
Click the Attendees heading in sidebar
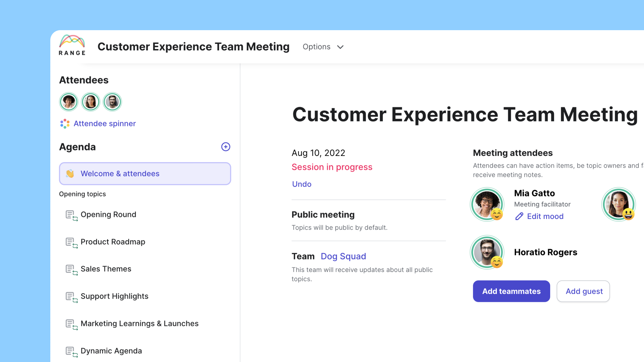[84, 80]
